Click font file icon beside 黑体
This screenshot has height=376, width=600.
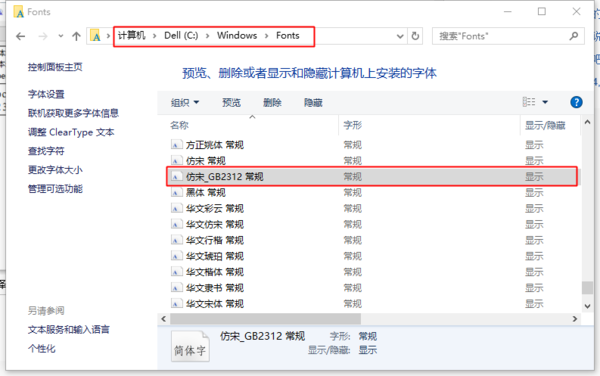click(x=176, y=192)
